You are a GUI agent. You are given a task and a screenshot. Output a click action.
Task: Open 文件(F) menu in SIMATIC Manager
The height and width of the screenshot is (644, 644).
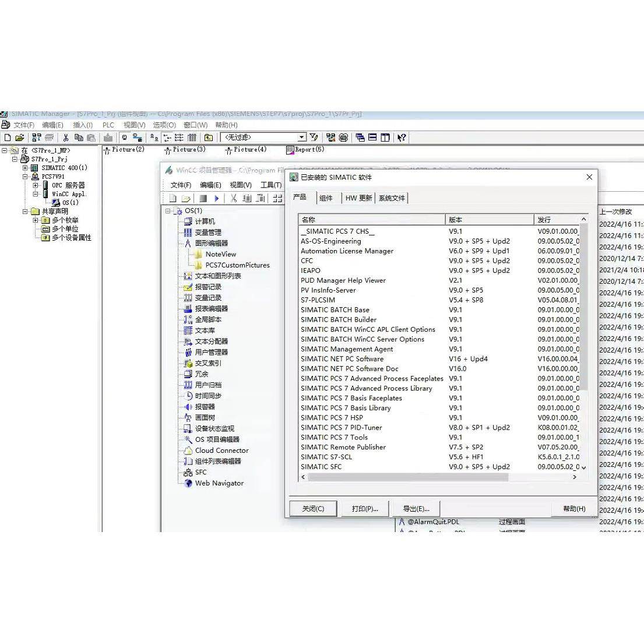(x=24, y=125)
